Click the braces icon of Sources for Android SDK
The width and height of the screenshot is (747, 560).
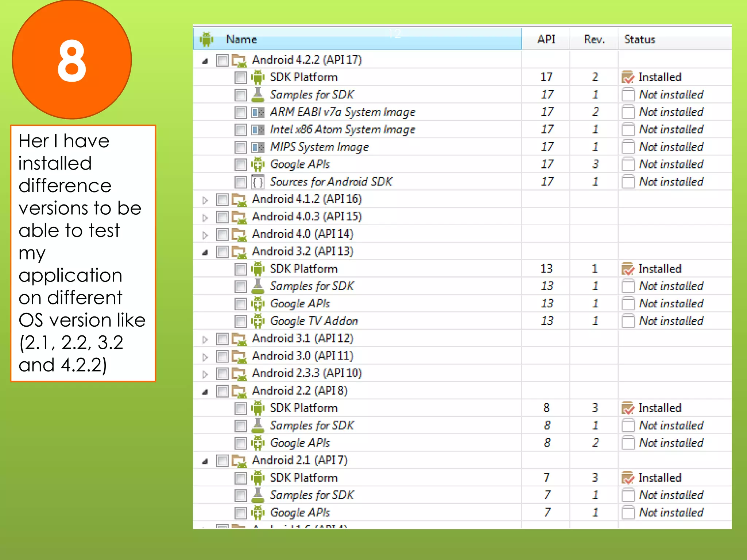(x=258, y=182)
